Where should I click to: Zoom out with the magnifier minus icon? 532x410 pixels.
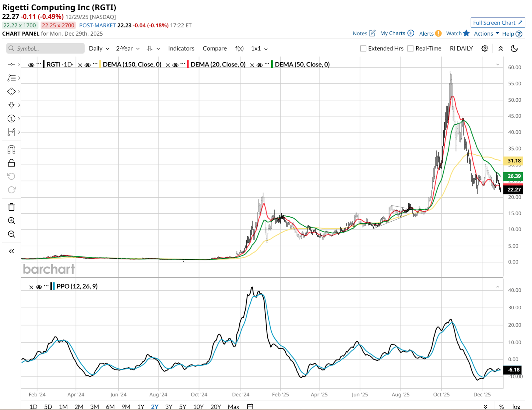tap(11, 234)
